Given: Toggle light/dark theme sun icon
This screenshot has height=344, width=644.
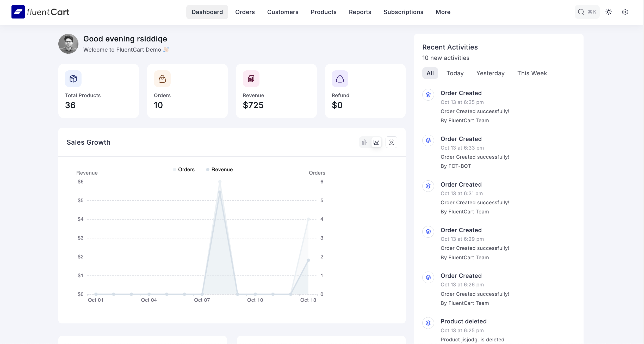Looking at the screenshot, I should click(x=609, y=12).
